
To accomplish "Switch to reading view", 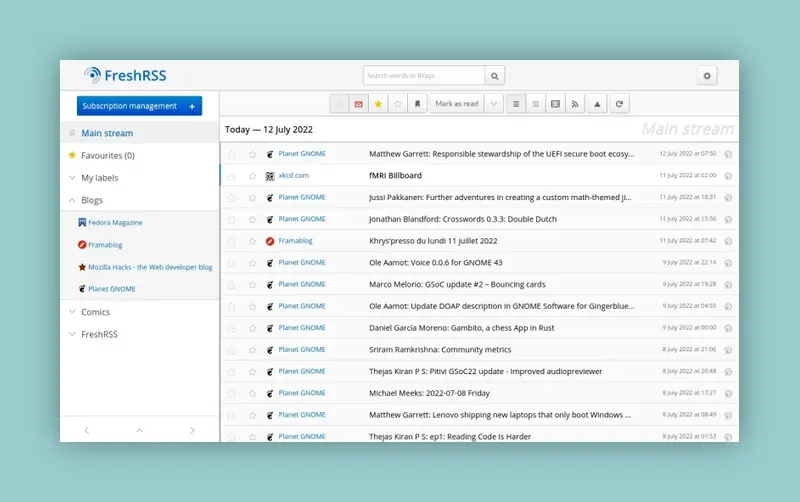I will coord(555,104).
